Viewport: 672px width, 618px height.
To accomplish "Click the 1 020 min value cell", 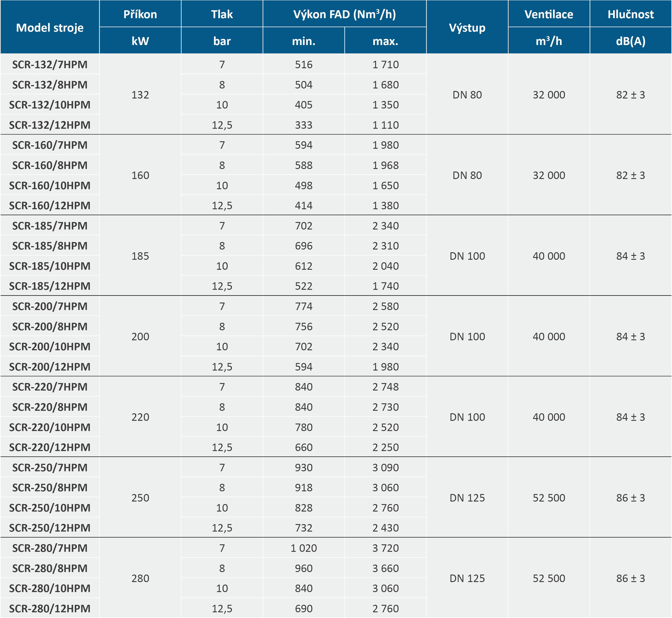I will 303,548.
